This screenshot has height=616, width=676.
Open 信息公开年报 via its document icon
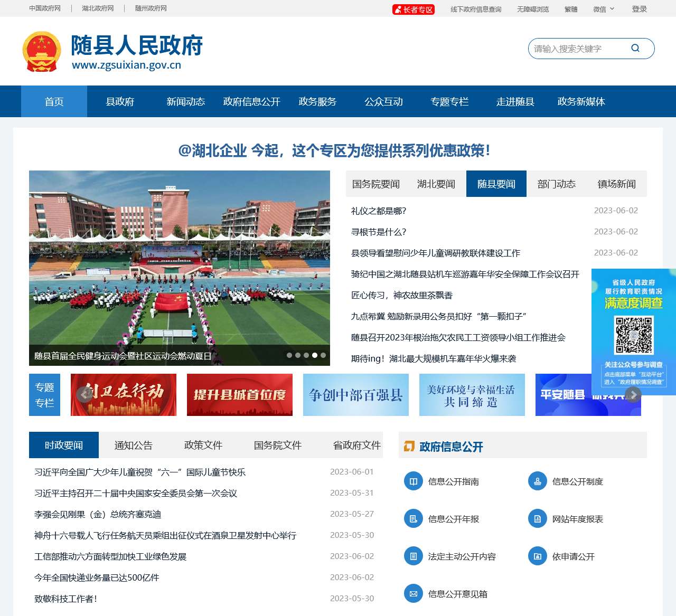click(x=412, y=518)
